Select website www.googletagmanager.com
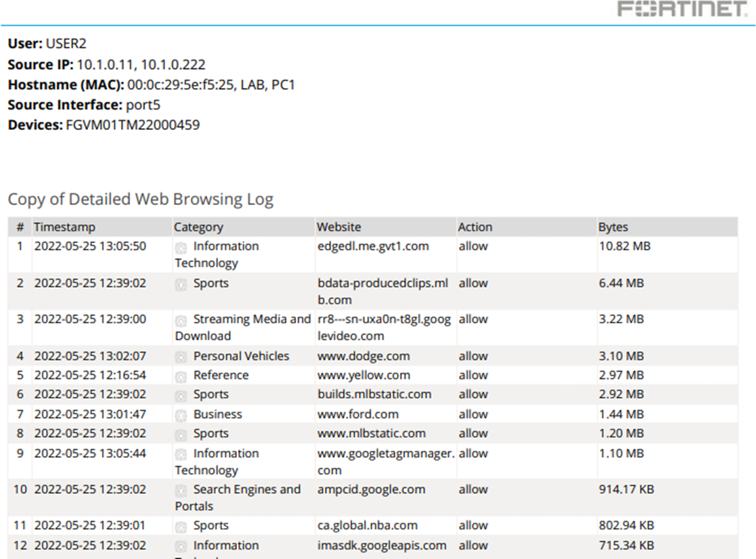756x559 pixels. (386, 462)
